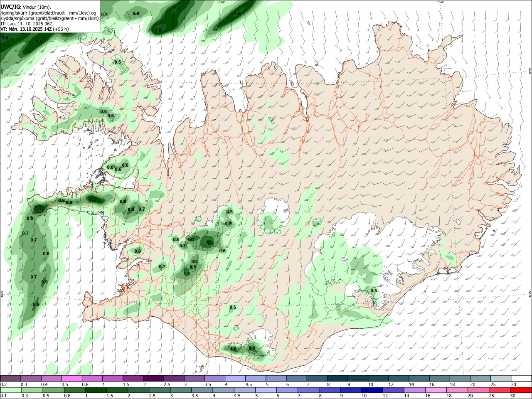Click the '0.2' label in the upper legend
This screenshot has width=532, height=399.
tap(3, 384)
